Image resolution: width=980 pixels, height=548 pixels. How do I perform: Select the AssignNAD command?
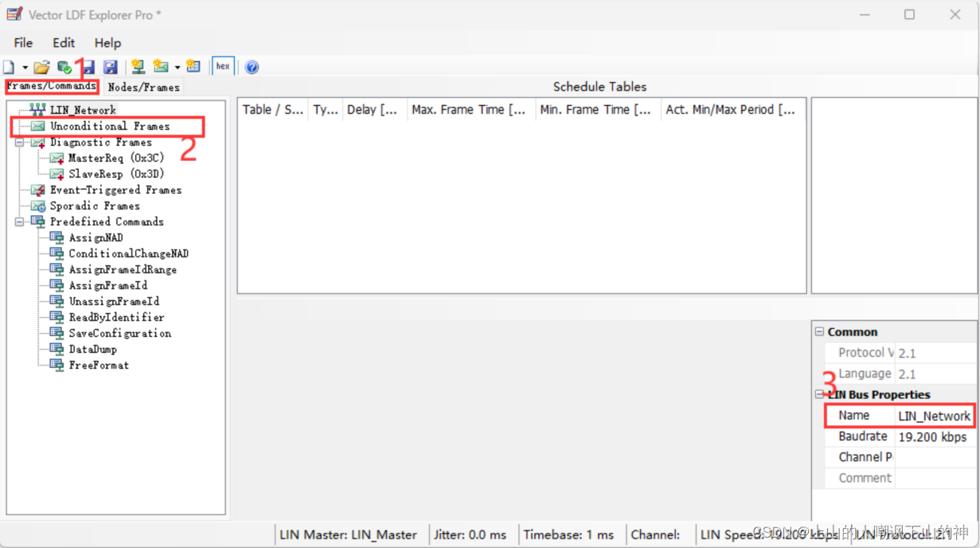(x=96, y=237)
